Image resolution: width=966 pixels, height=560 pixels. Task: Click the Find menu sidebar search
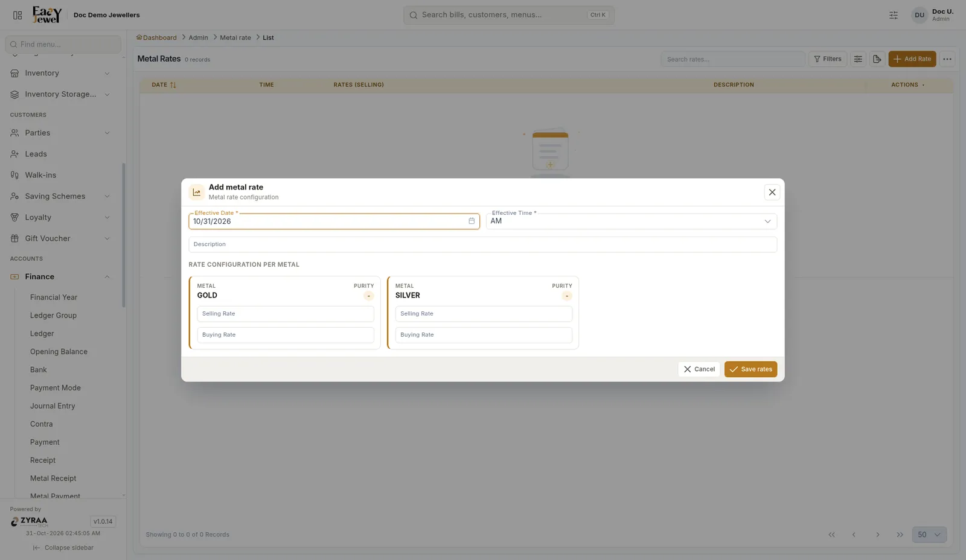pos(63,44)
